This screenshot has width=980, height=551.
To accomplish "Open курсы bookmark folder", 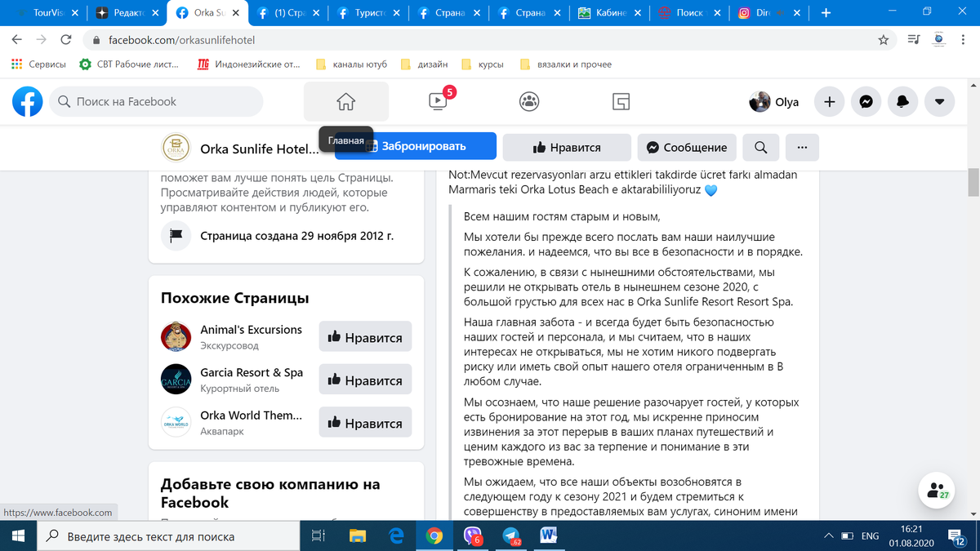I will click(x=483, y=64).
